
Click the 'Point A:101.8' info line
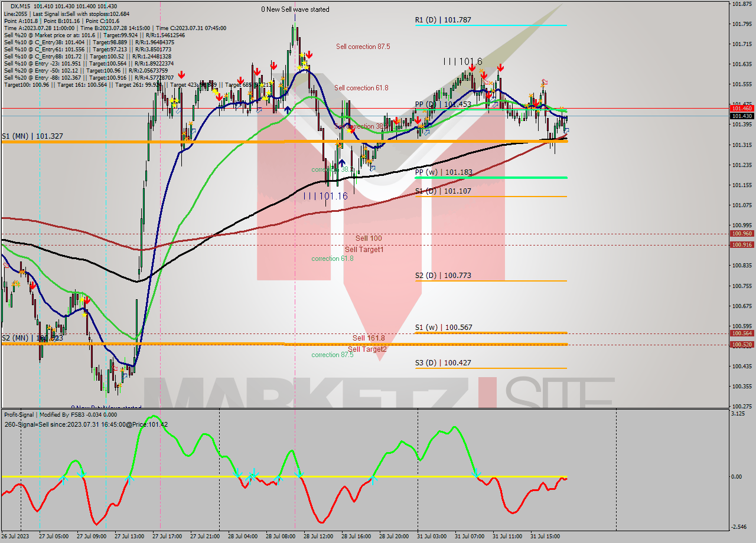(61, 21)
